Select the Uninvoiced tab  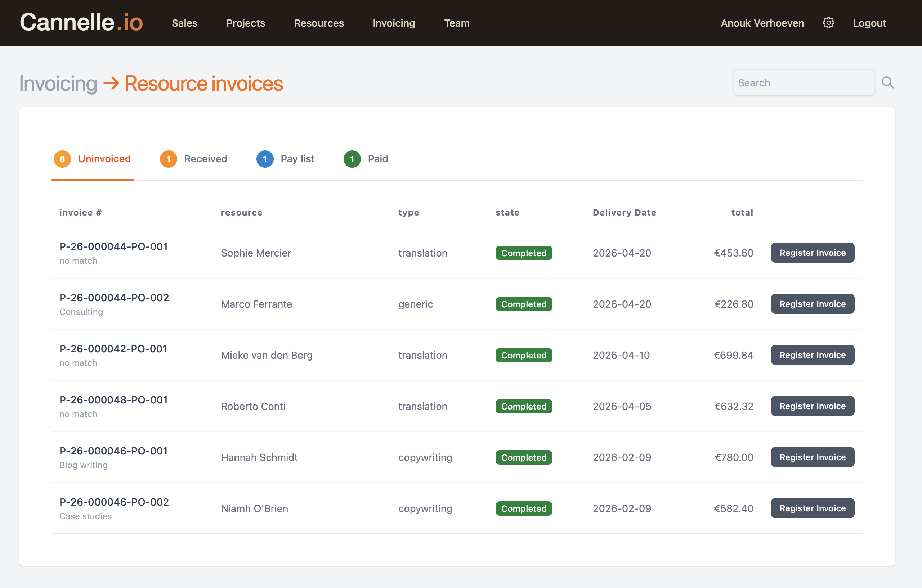pos(92,159)
